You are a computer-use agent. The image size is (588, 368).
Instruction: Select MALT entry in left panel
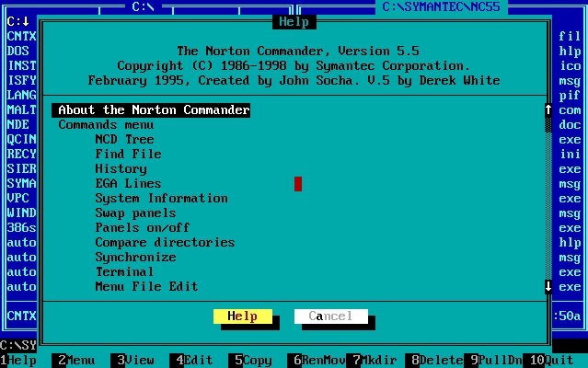click(x=22, y=110)
